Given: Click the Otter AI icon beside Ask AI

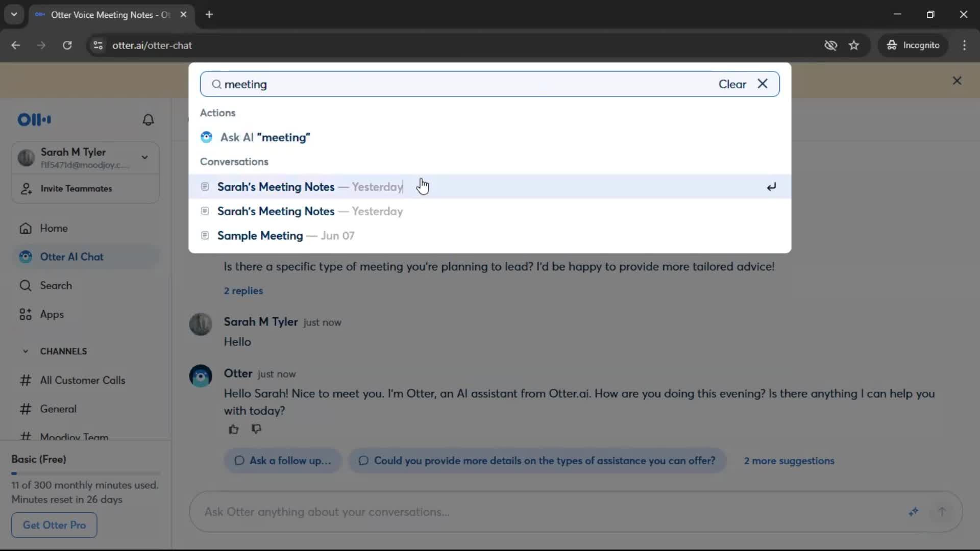Looking at the screenshot, I should (x=206, y=137).
